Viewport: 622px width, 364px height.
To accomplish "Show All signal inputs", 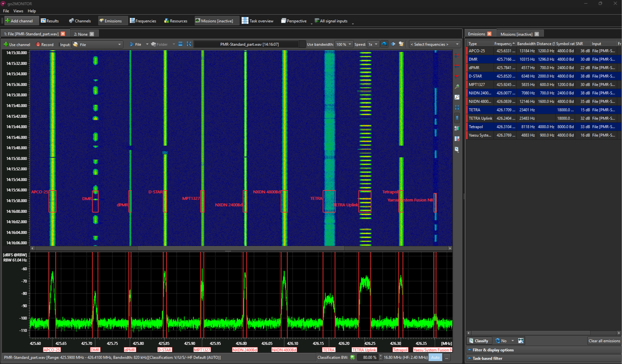I will pos(331,21).
